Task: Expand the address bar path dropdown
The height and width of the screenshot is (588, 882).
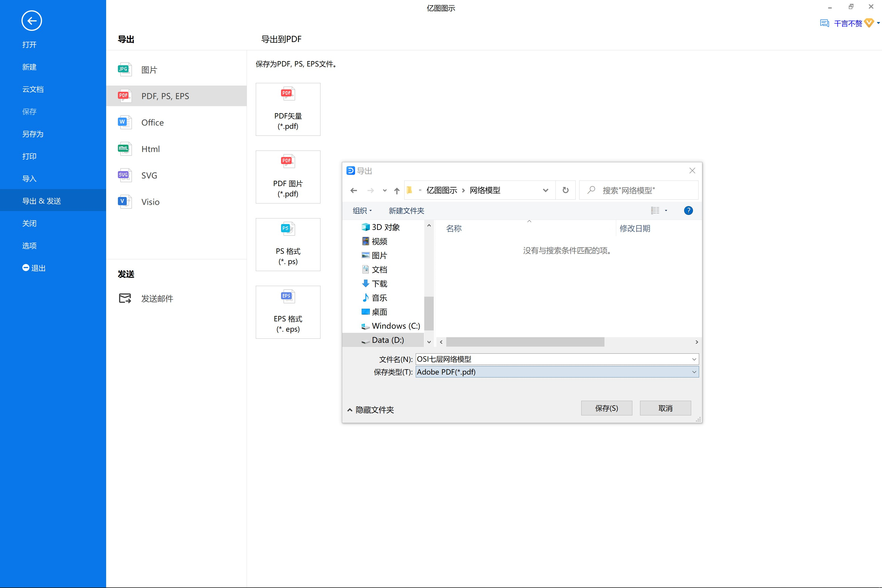Action: click(546, 191)
